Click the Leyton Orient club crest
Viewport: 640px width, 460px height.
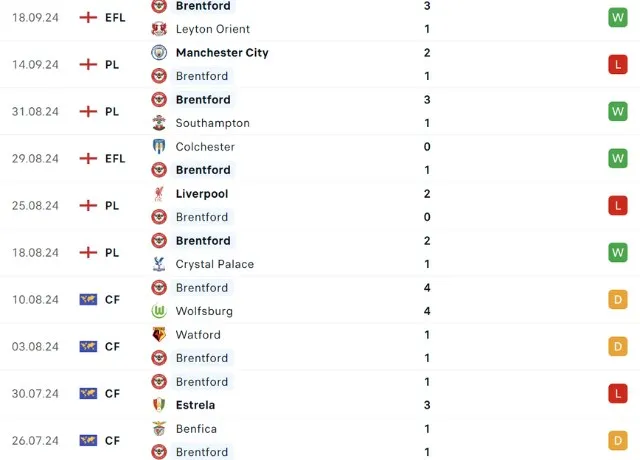[x=159, y=29]
